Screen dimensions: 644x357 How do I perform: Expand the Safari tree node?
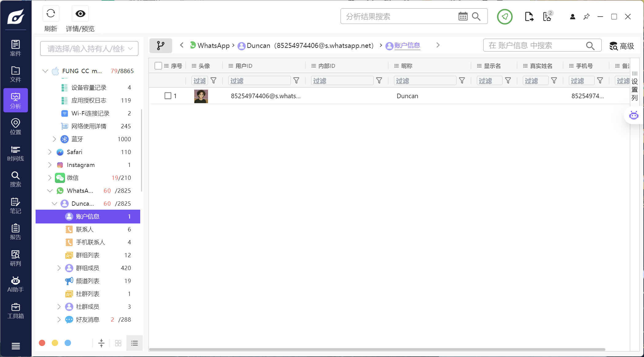(x=50, y=152)
